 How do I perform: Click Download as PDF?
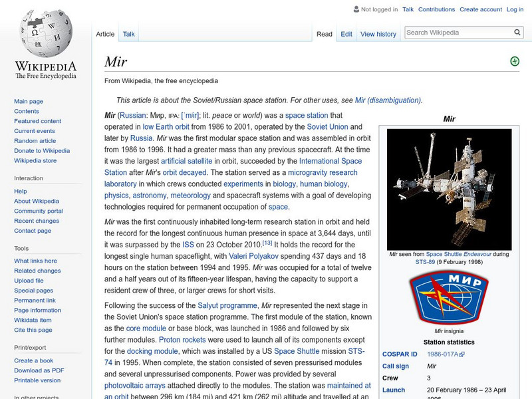(41, 369)
